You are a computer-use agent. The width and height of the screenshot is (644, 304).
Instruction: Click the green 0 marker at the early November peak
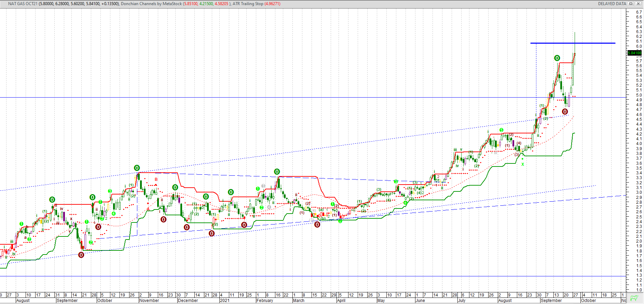click(x=137, y=168)
